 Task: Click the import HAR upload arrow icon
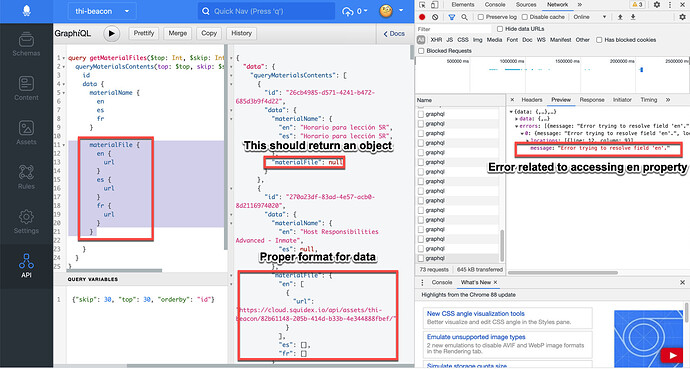pyautogui.click(x=620, y=17)
